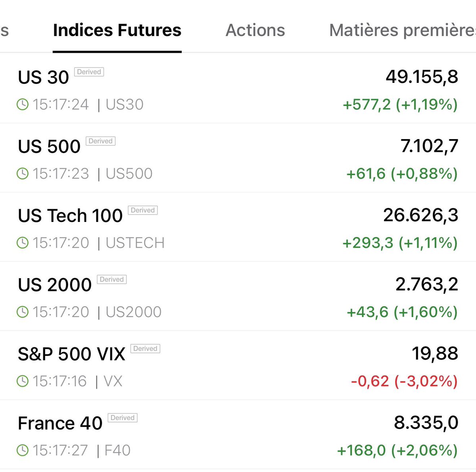Viewport: 476px width, 472px height.
Task: Click the clock icon beside US 30 time
Action: point(23,105)
